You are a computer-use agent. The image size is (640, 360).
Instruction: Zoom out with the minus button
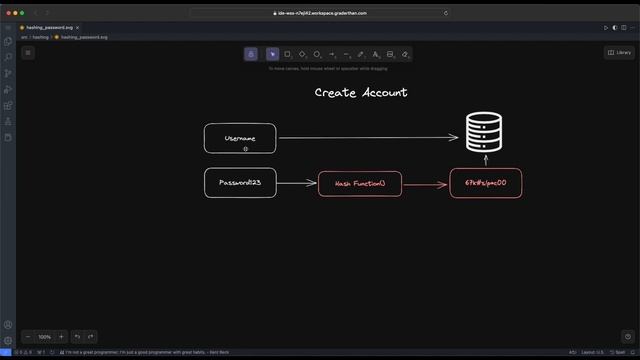pyautogui.click(x=28, y=337)
